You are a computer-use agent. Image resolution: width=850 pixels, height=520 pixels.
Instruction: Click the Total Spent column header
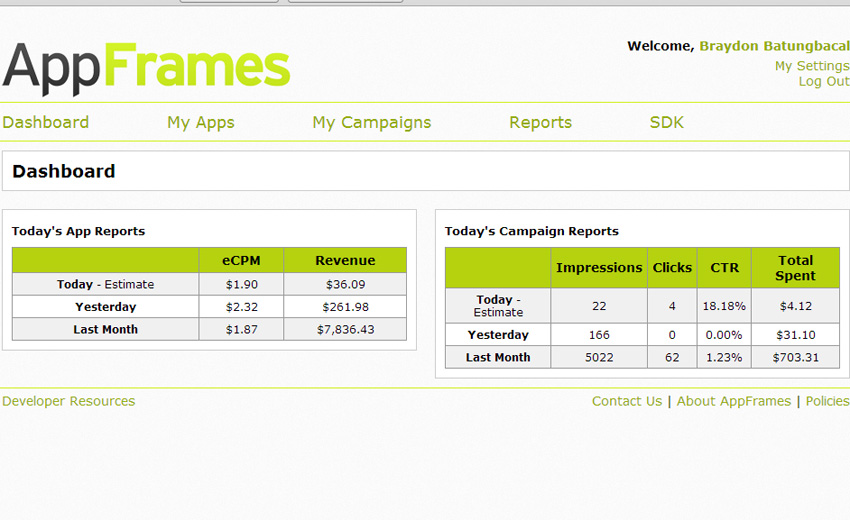click(x=795, y=268)
